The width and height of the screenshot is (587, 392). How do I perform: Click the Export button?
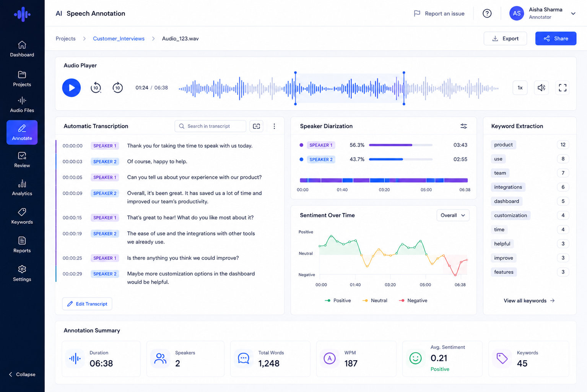click(505, 39)
